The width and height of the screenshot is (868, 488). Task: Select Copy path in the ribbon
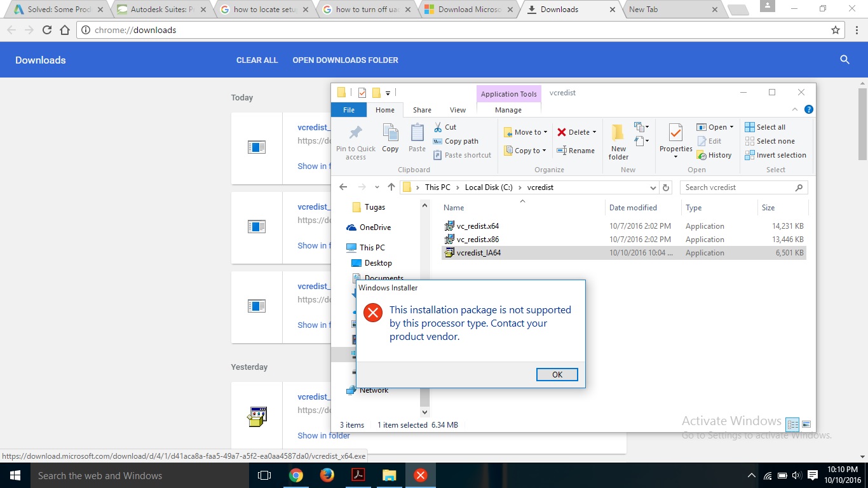pyautogui.click(x=456, y=141)
